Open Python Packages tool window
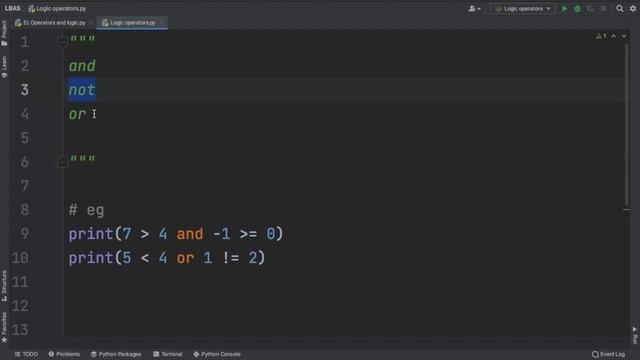Viewport: 640px width, 360px height. pos(116,354)
